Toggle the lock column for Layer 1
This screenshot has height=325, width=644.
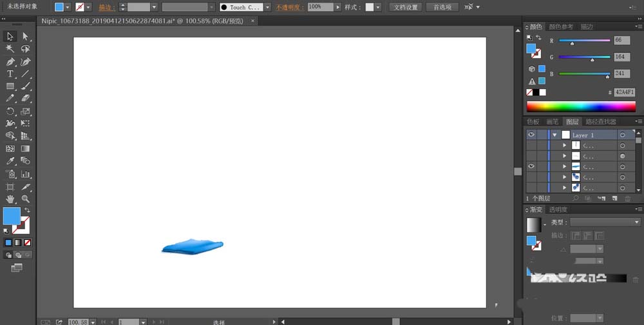coord(542,135)
